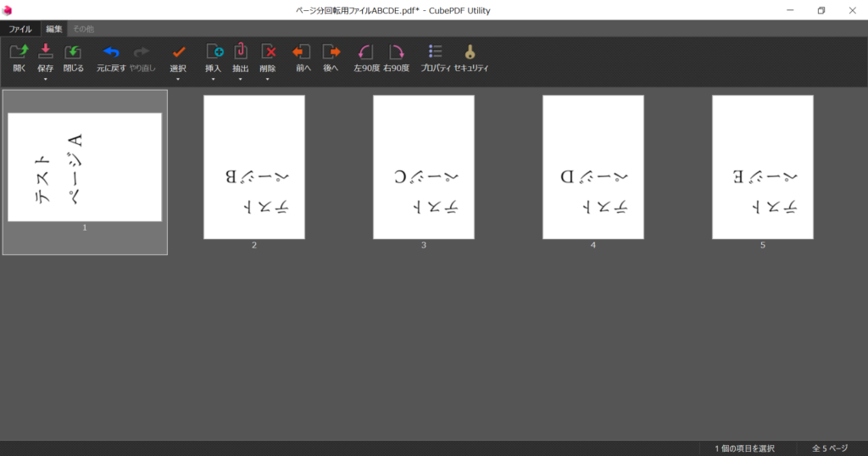Click the 開く (Open) file icon

click(x=19, y=52)
